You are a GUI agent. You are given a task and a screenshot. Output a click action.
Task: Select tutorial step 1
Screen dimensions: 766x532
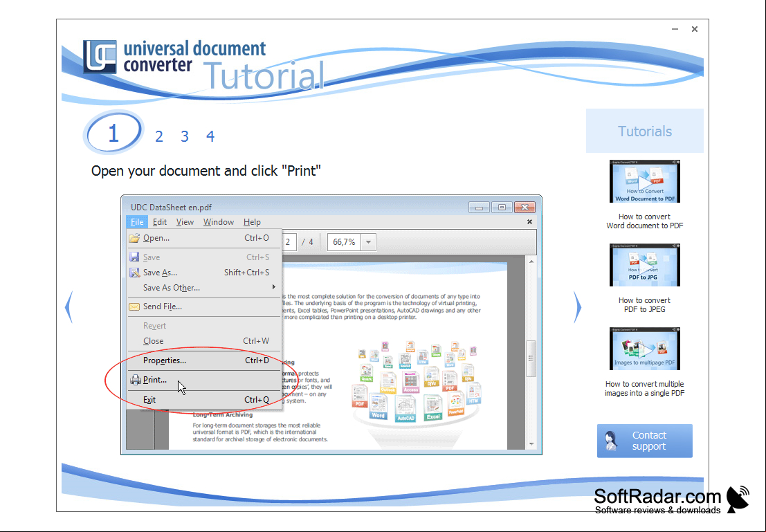[113, 133]
